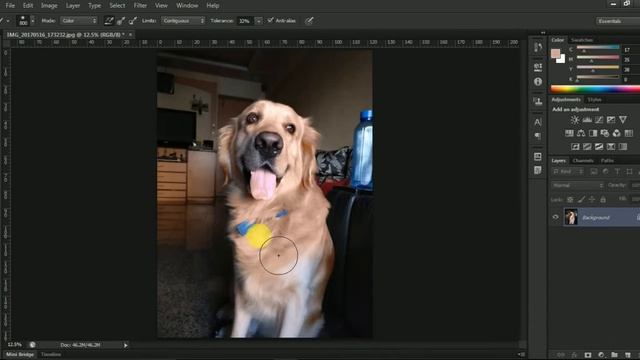Add a Posterize adjustment
This screenshot has width=640, height=360.
(587, 147)
